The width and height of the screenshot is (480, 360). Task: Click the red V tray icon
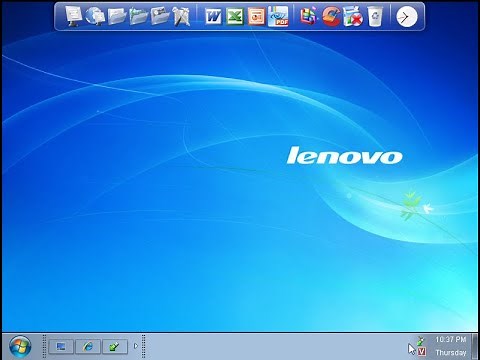click(x=422, y=351)
